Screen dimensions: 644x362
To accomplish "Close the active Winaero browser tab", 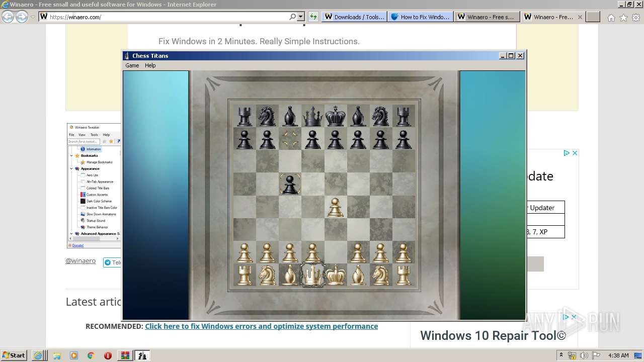I will [x=580, y=17].
